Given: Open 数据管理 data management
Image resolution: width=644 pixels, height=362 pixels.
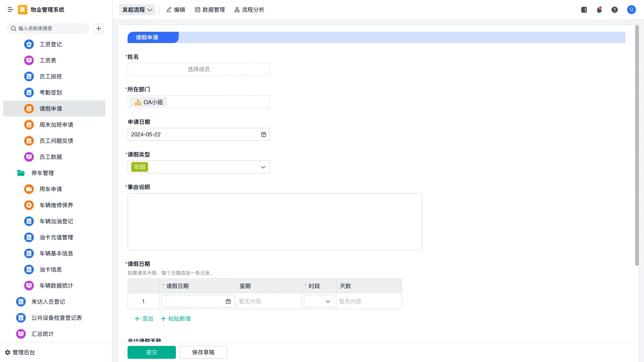Looking at the screenshot, I should coord(210,10).
